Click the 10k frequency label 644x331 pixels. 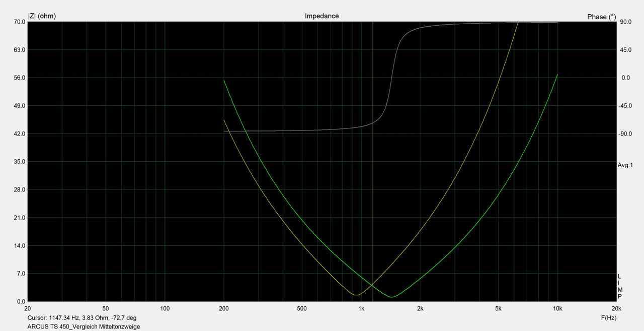click(x=557, y=309)
